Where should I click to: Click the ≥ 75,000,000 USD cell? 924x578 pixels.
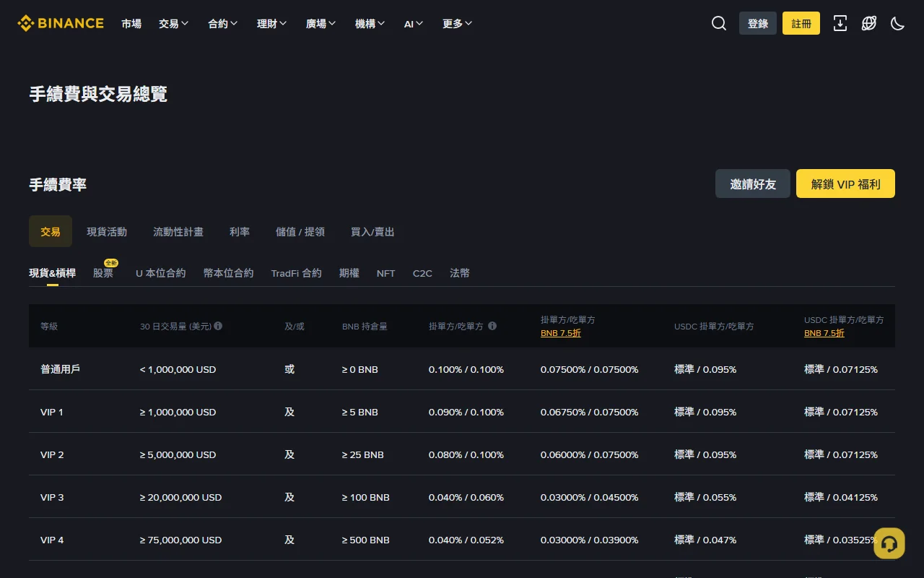point(180,540)
